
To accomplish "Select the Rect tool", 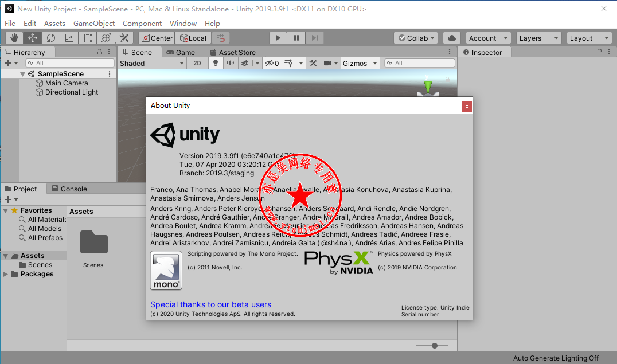I will tap(87, 38).
